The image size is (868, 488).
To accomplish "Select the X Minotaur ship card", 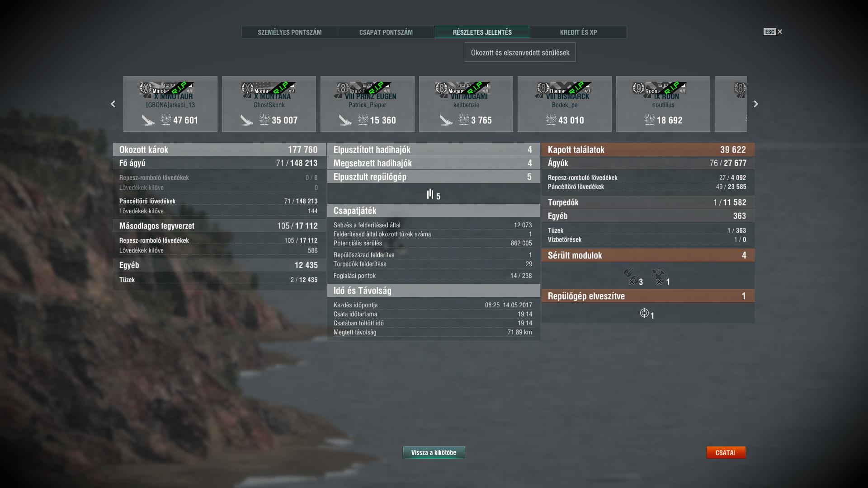I will [x=170, y=104].
